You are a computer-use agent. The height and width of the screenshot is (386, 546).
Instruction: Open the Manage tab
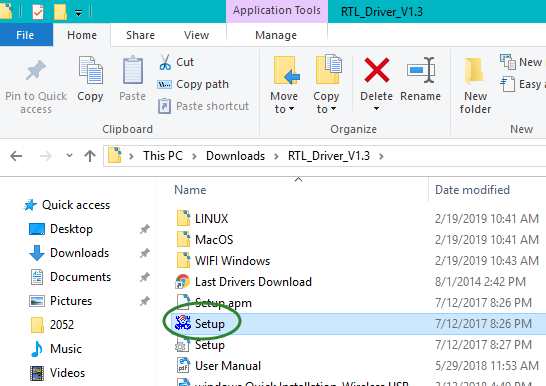276,35
